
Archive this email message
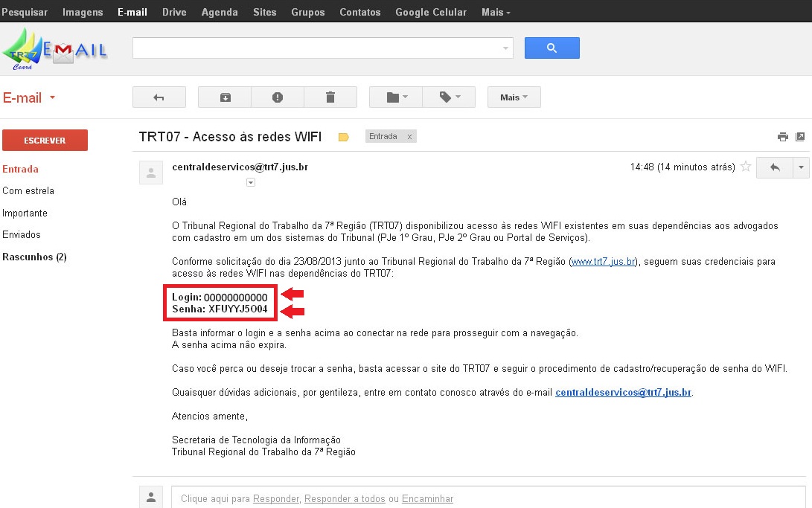[225, 97]
